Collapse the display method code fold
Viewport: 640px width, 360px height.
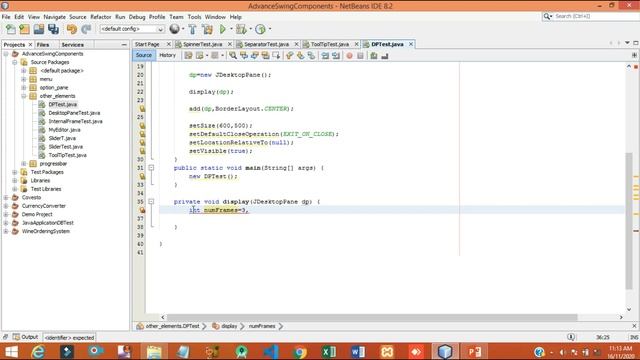click(151, 202)
